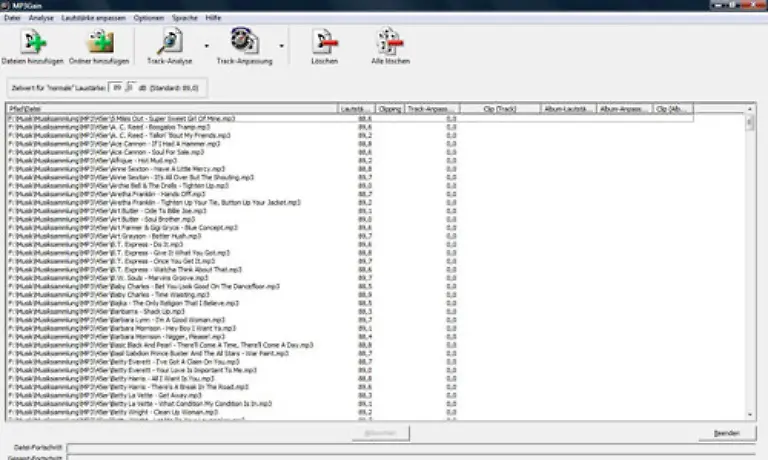This screenshot has height=460, width=768.
Task: Start Track-Analyse with the magnifier icon
Action: [169, 41]
